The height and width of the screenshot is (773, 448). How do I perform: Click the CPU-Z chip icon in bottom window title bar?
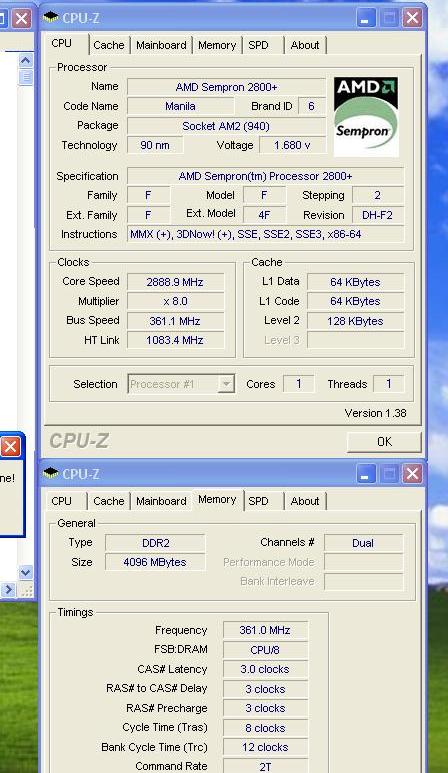[51, 474]
